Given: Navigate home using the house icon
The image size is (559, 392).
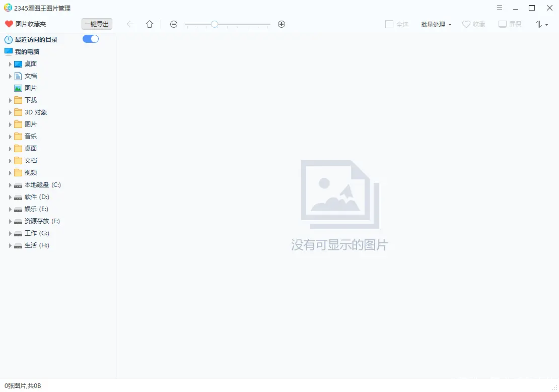Looking at the screenshot, I should (149, 24).
